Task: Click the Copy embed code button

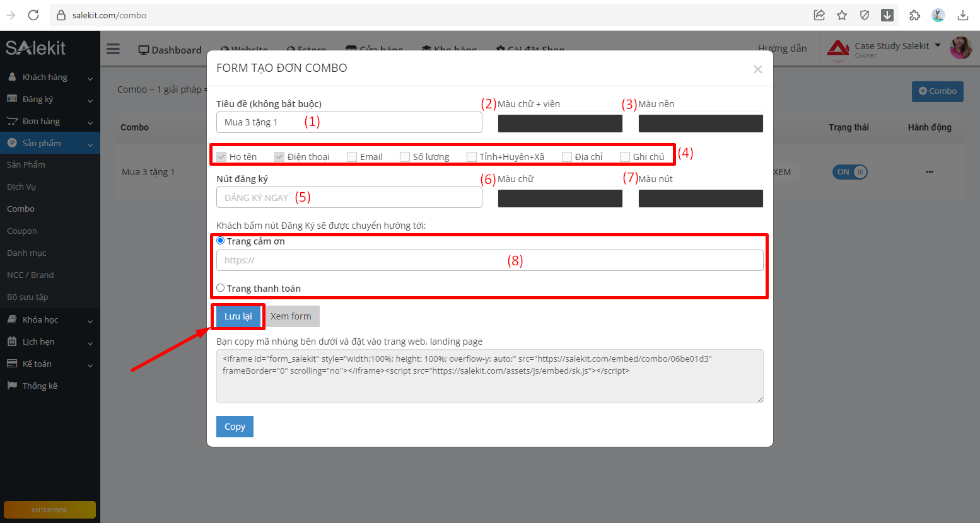Action: tap(235, 427)
